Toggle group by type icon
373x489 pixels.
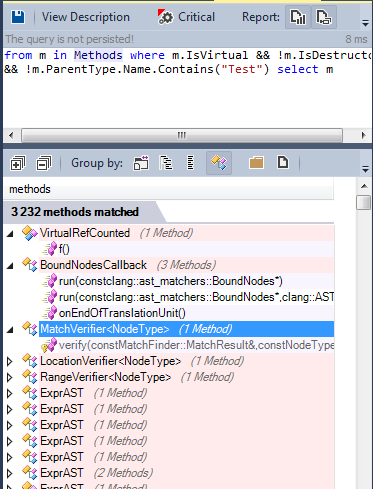pyautogui.click(x=219, y=163)
